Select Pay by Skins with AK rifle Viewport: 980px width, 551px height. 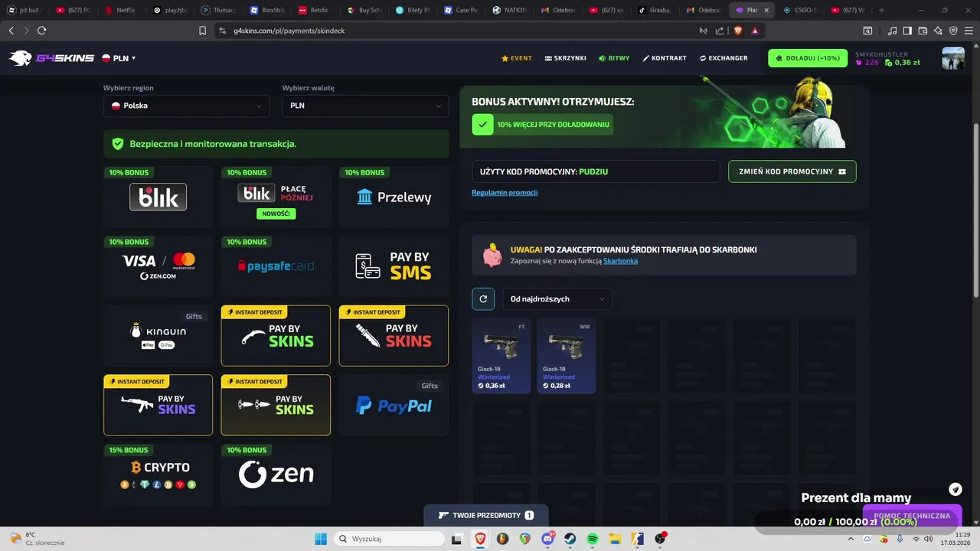158,405
